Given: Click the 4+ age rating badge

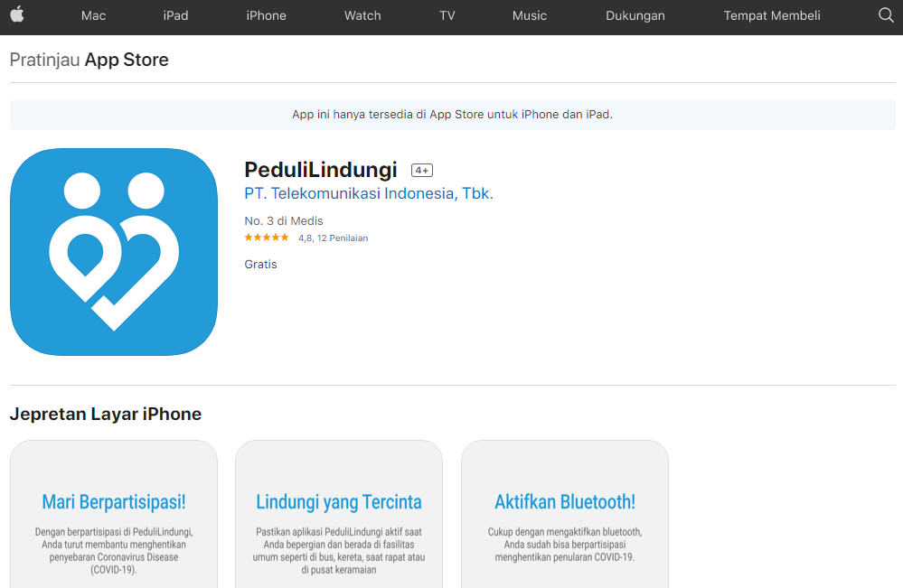Looking at the screenshot, I should (x=421, y=170).
